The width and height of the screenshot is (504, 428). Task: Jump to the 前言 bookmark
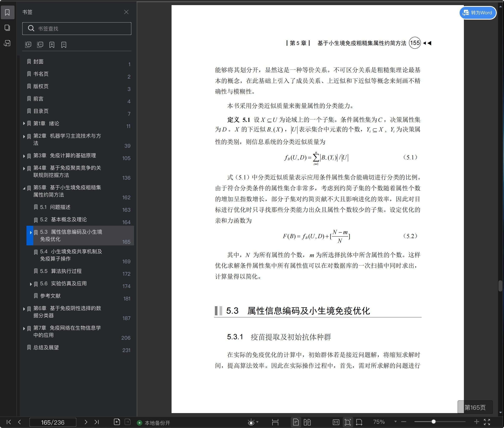point(38,99)
